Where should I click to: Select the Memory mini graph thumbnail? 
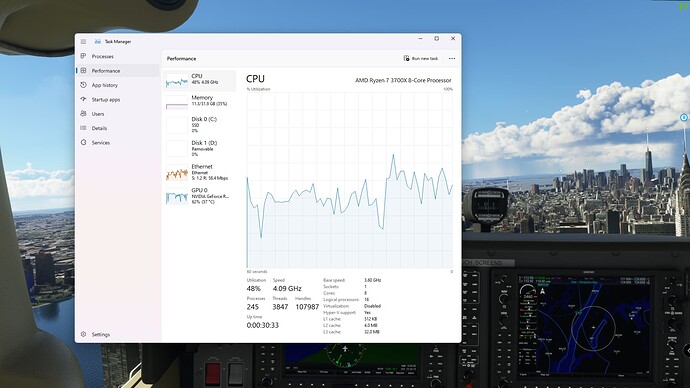pos(177,102)
